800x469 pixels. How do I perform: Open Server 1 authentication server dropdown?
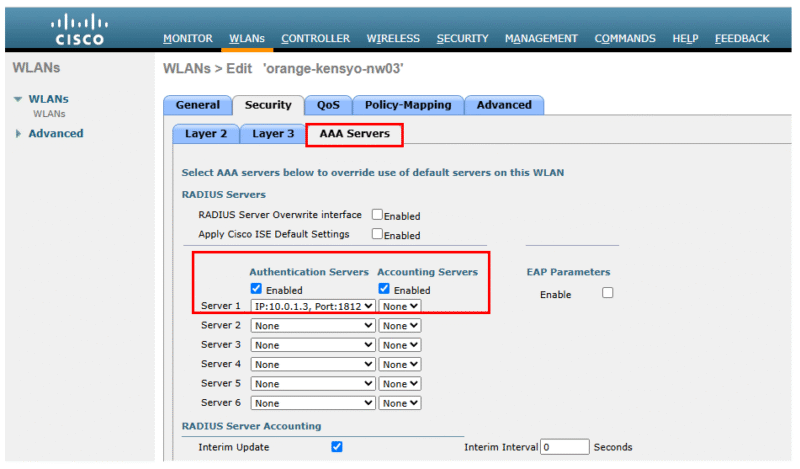pos(313,306)
